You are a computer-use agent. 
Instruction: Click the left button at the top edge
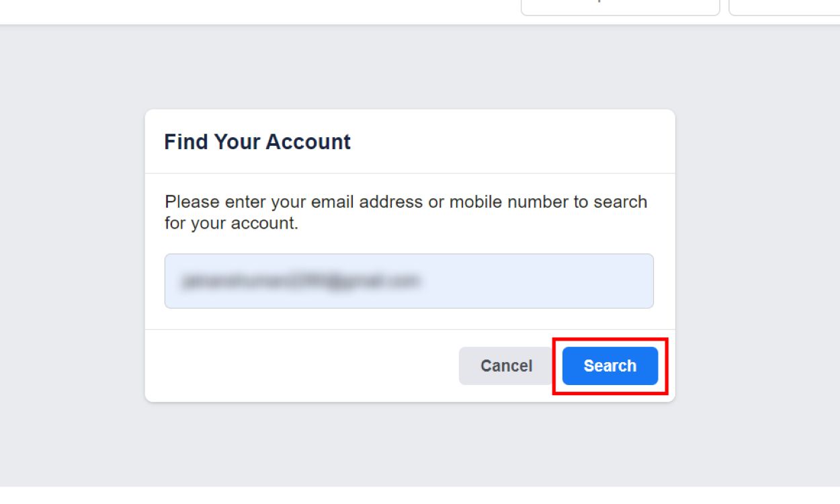(x=620, y=5)
